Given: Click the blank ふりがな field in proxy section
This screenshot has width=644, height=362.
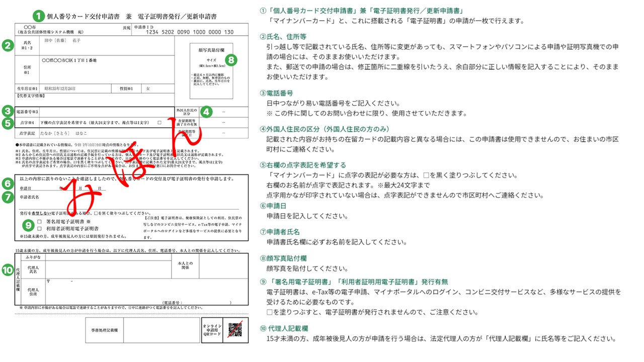Looking at the screenshot, I should (108, 257).
